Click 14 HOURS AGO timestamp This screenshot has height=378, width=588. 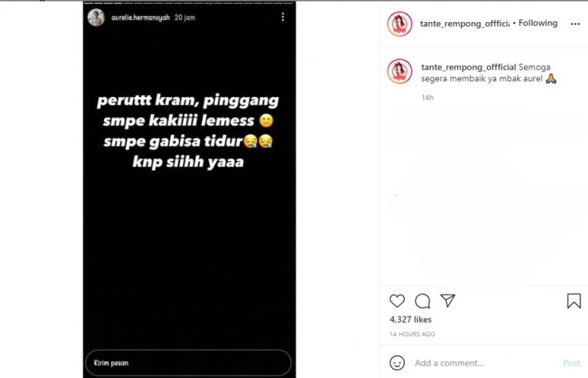pos(412,334)
